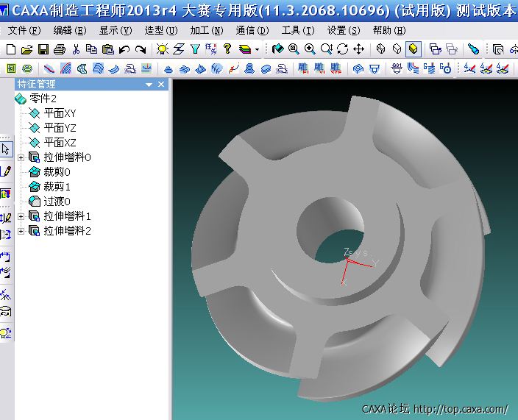The image size is (518, 420).
Task: Select 平面YZ in the feature tree
Action: click(60, 128)
